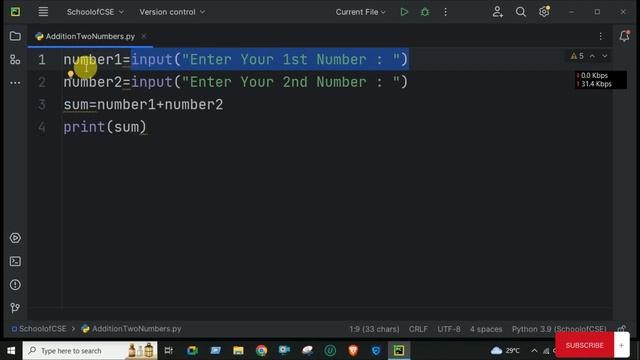Open Brave browser from the taskbar

click(353, 351)
